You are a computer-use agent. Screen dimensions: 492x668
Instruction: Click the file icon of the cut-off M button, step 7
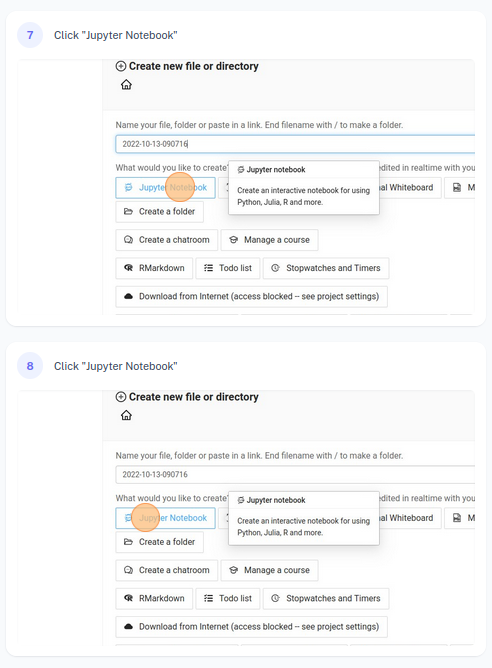coord(457,187)
